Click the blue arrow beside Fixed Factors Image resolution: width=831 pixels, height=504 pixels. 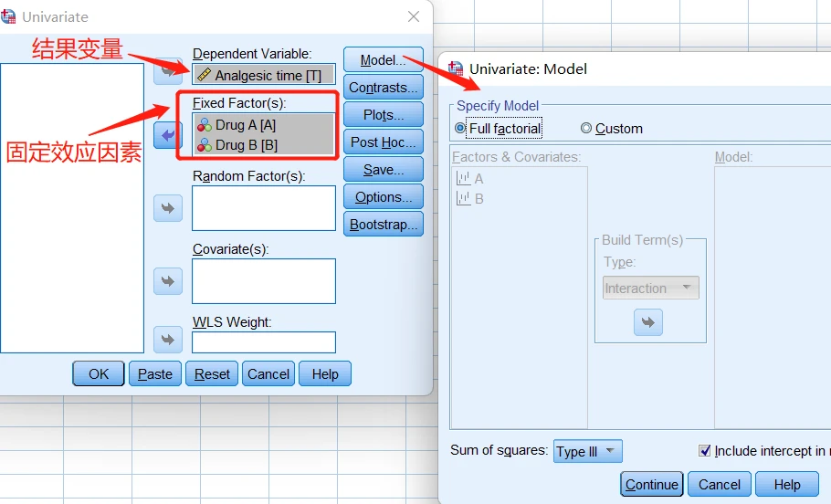click(x=168, y=136)
